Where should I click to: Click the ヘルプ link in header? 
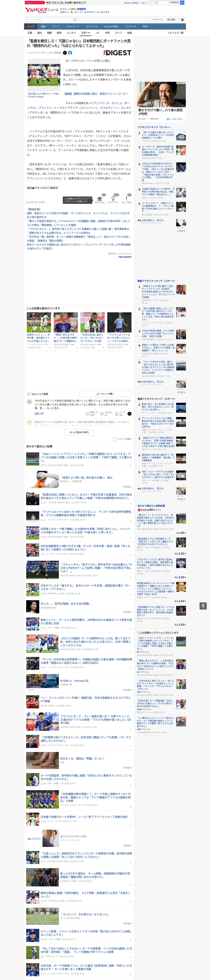click(x=143, y=3)
